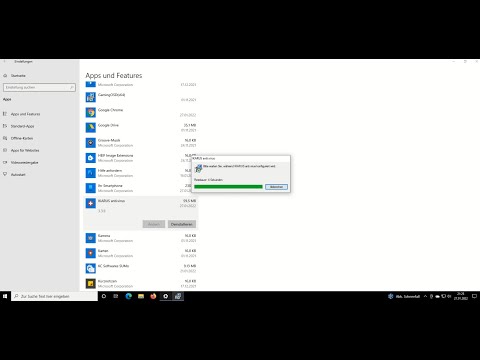Click the greyed Ändern button

click(x=154, y=224)
